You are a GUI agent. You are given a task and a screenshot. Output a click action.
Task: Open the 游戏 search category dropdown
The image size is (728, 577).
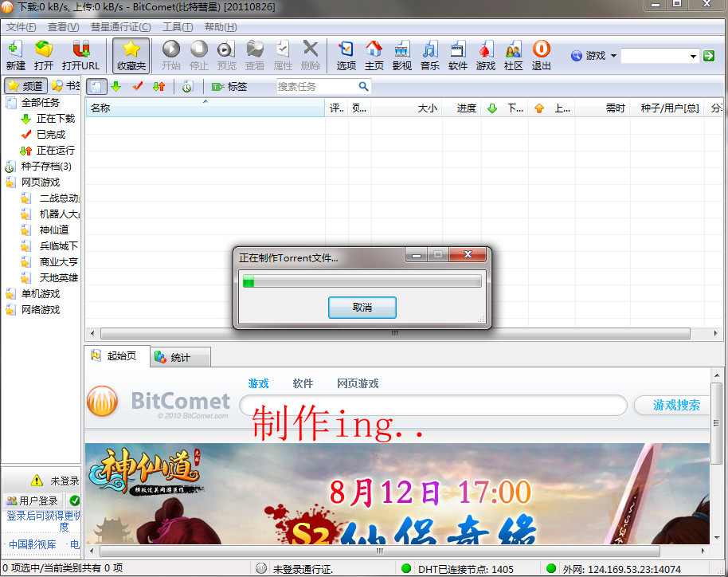click(x=594, y=56)
